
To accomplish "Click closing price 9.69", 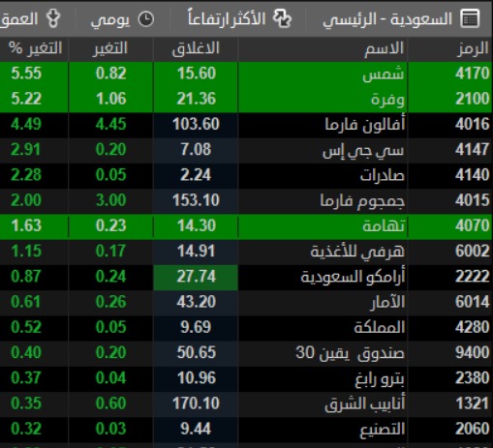I will click(x=196, y=328).
